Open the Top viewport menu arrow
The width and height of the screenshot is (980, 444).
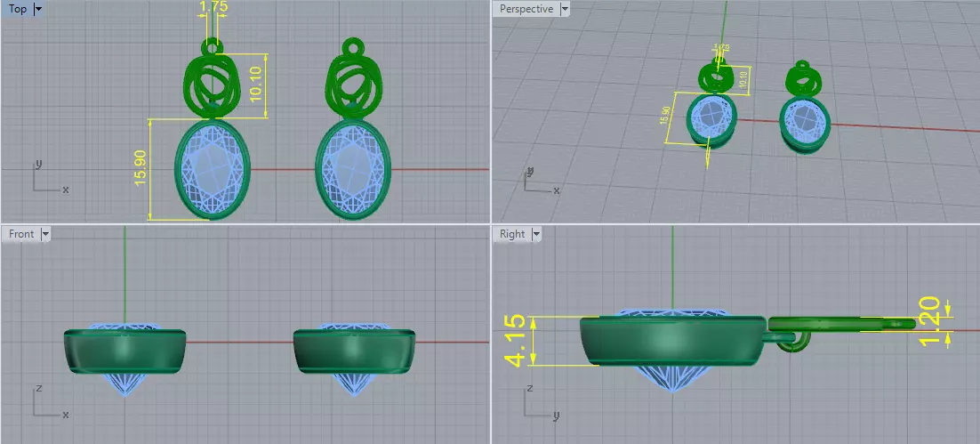click(x=38, y=9)
